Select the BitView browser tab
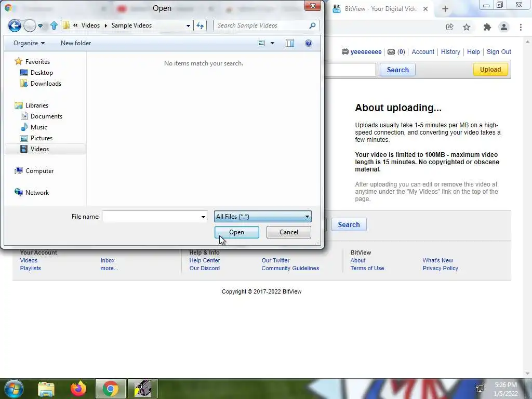Screen dimensions: 532x399 point(381,9)
